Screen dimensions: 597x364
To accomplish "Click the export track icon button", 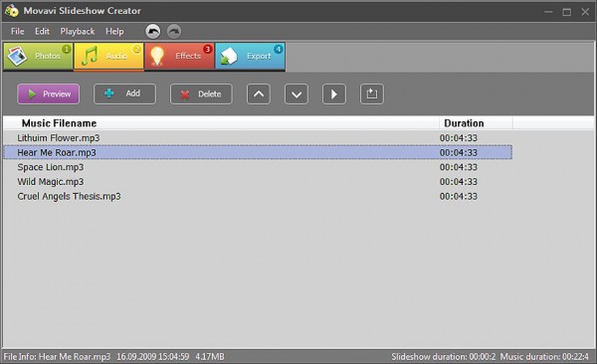I will click(x=372, y=93).
